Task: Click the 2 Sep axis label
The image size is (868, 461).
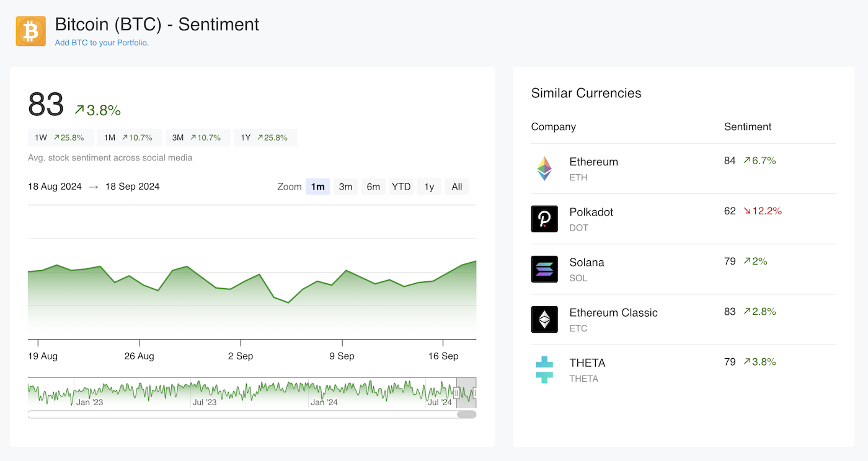Action: 241,356
